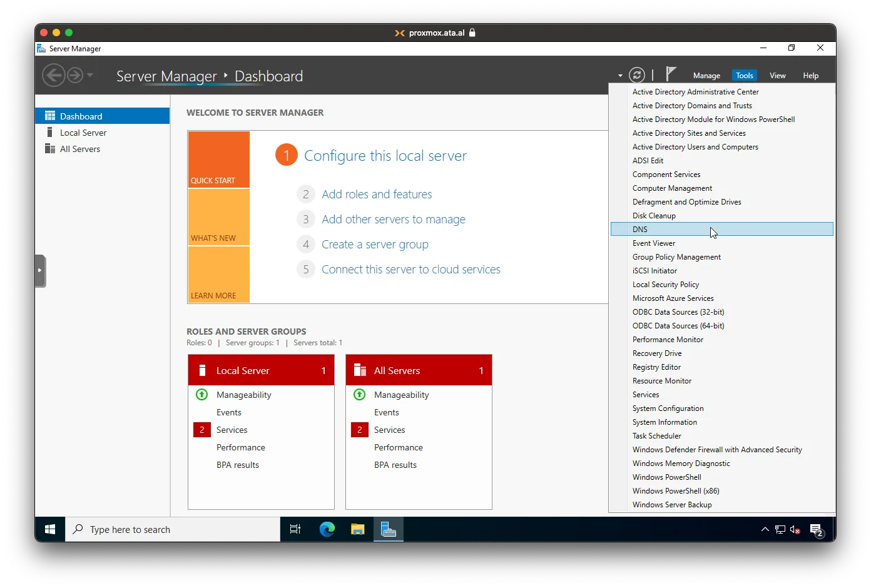
Task: Click the back navigation arrow
Action: tap(53, 76)
